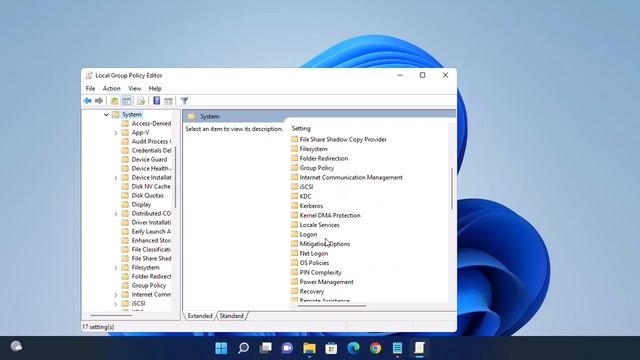Click the Setting list vertical scrollbar
The height and width of the screenshot is (360, 640).
coord(452,189)
